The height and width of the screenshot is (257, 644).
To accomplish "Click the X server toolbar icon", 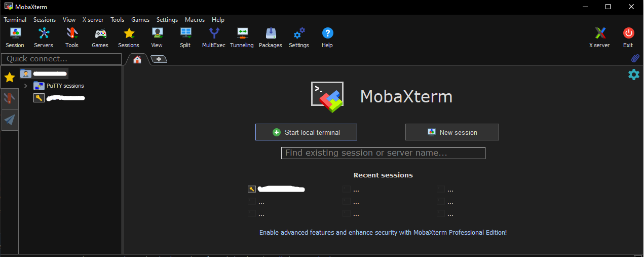I will 599,38.
